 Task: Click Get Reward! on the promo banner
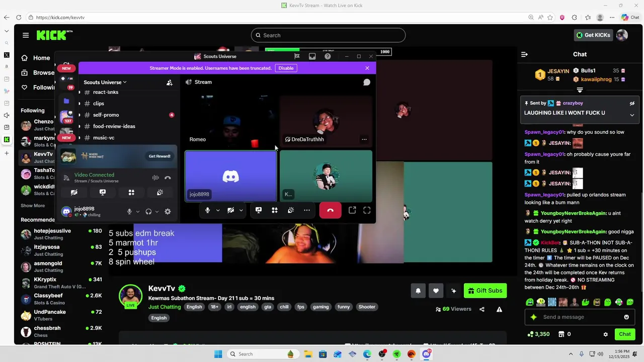pyautogui.click(x=159, y=156)
